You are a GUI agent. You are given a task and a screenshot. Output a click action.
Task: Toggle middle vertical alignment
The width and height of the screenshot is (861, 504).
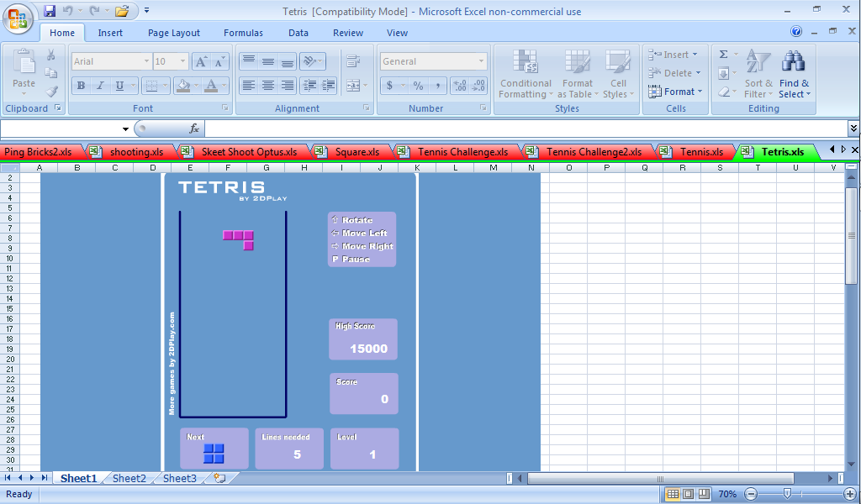(268, 60)
